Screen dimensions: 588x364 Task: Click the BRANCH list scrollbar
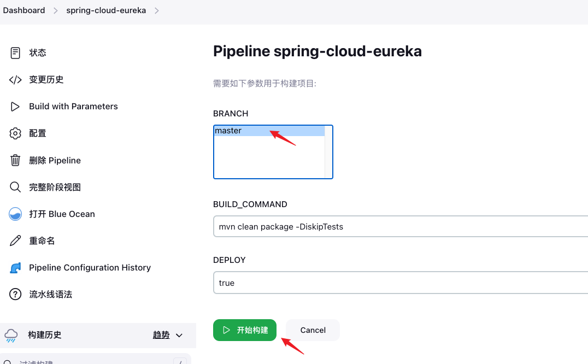328,152
